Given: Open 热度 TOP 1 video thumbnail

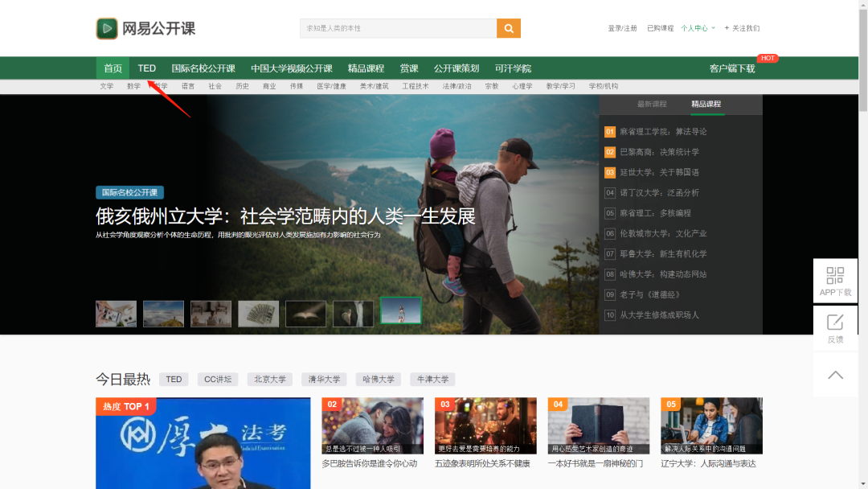Looking at the screenshot, I should 203,443.
